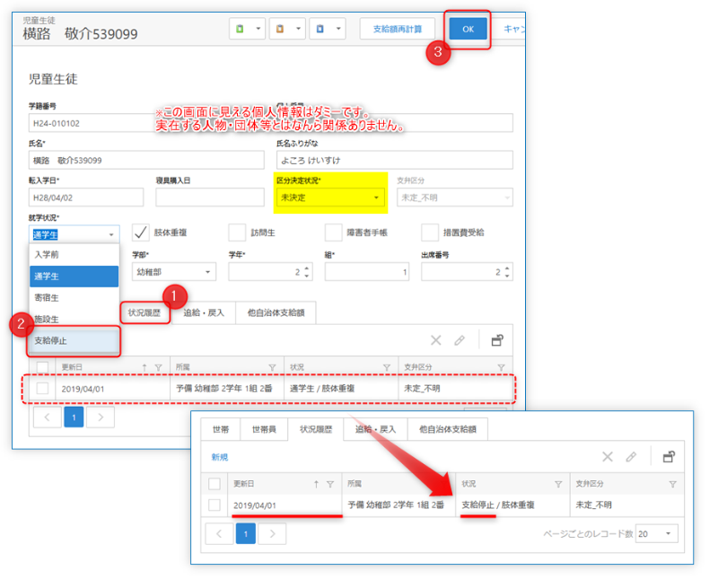Check the 障害者手帳 checkbox

333,233
